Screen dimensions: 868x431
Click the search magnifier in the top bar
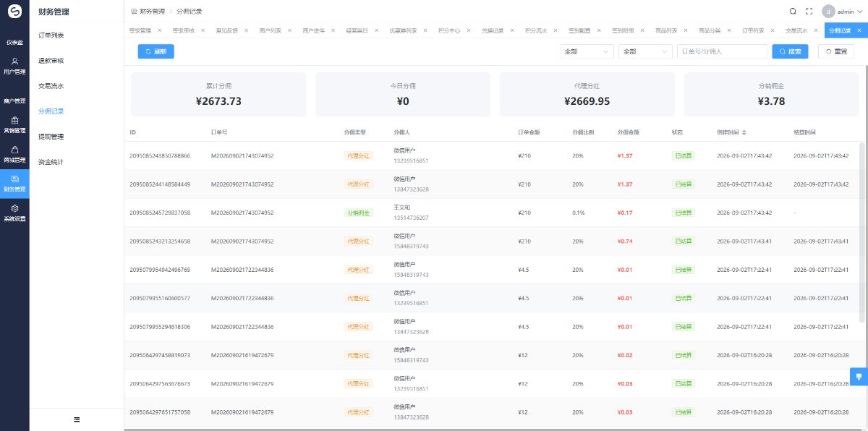pyautogui.click(x=793, y=12)
